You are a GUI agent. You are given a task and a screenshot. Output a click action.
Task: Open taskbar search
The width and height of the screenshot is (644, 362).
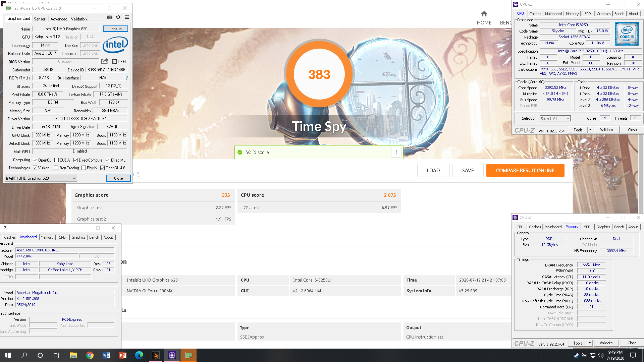24,355
